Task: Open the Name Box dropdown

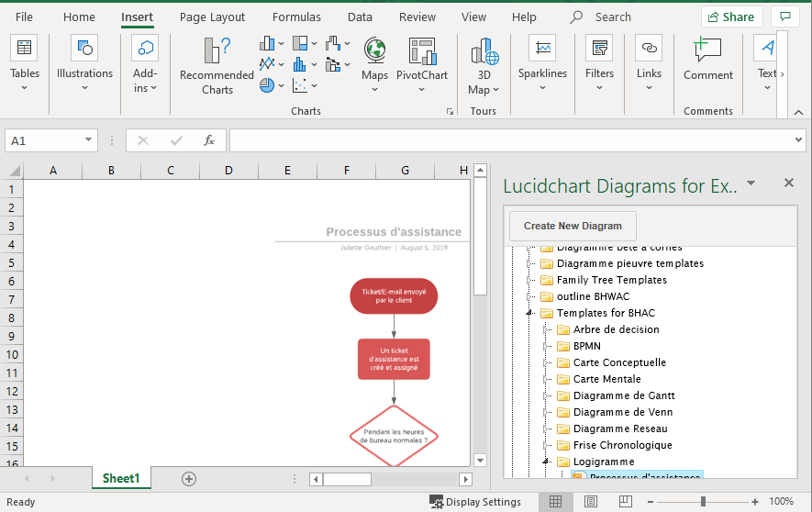Action: click(x=88, y=139)
